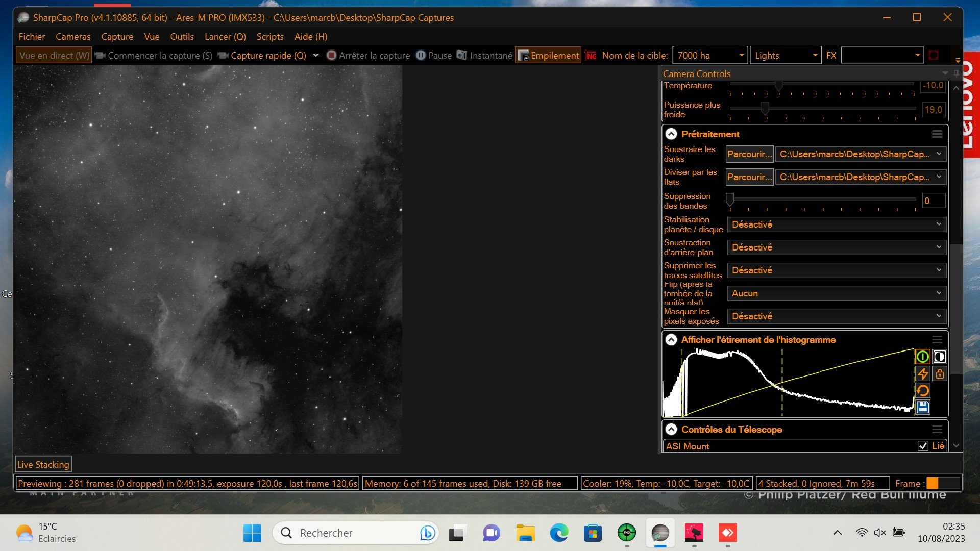This screenshot has width=980, height=551.
Task: Open Capture rapide dropdown arrow
Action: [315, 56]
